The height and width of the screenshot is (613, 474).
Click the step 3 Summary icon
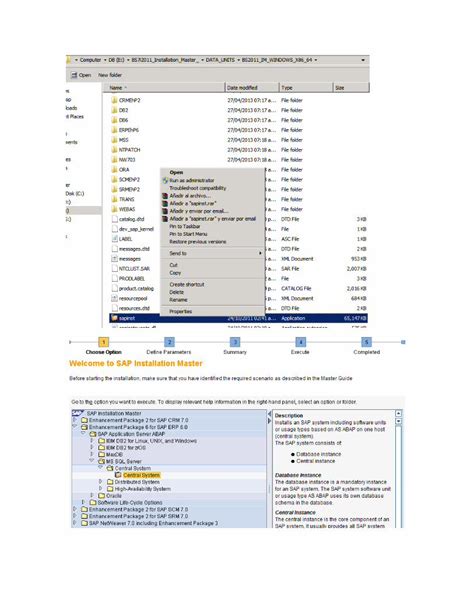pos(235,342)
